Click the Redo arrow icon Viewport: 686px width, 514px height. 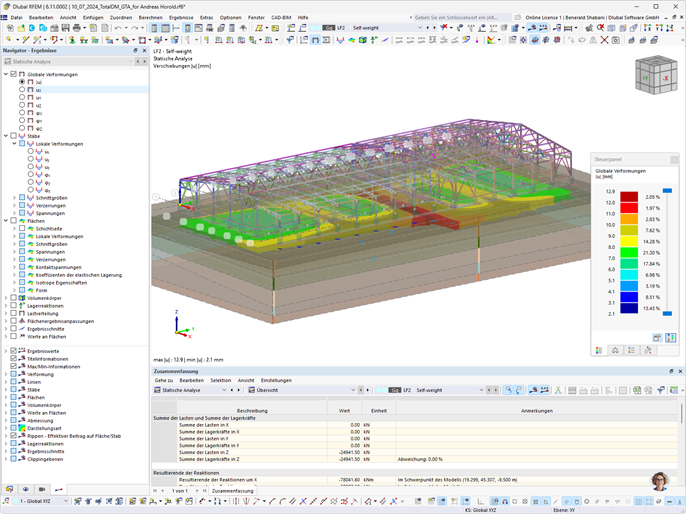[134, 28]
